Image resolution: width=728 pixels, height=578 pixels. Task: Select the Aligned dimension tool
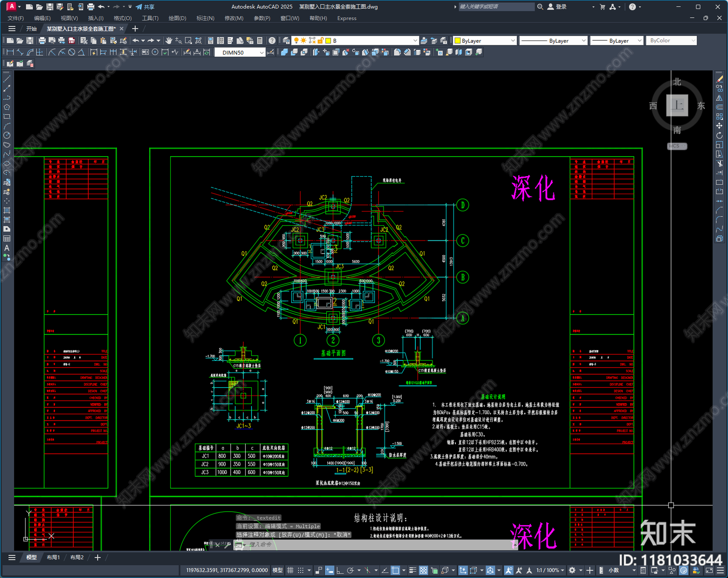point(20,52)
